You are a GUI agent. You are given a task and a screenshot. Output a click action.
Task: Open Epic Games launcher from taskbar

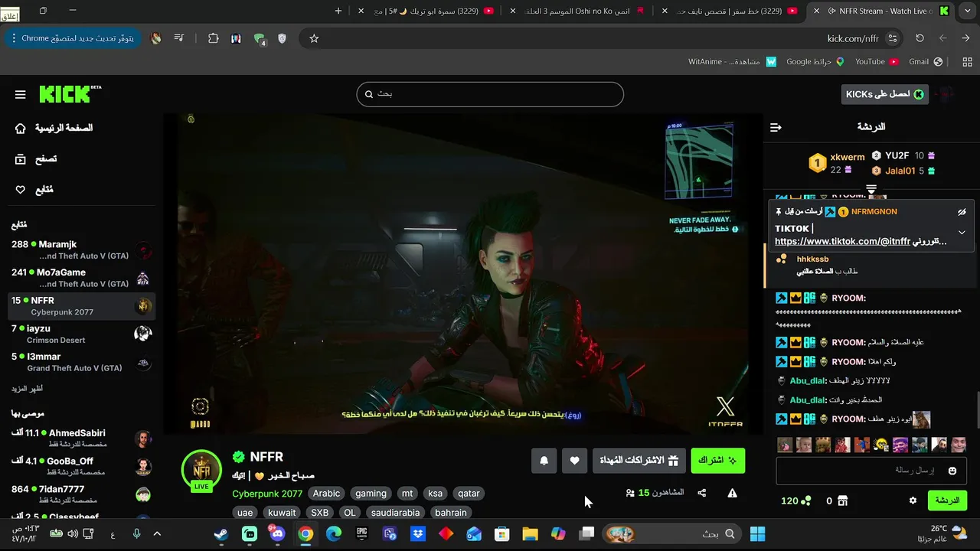362,534
